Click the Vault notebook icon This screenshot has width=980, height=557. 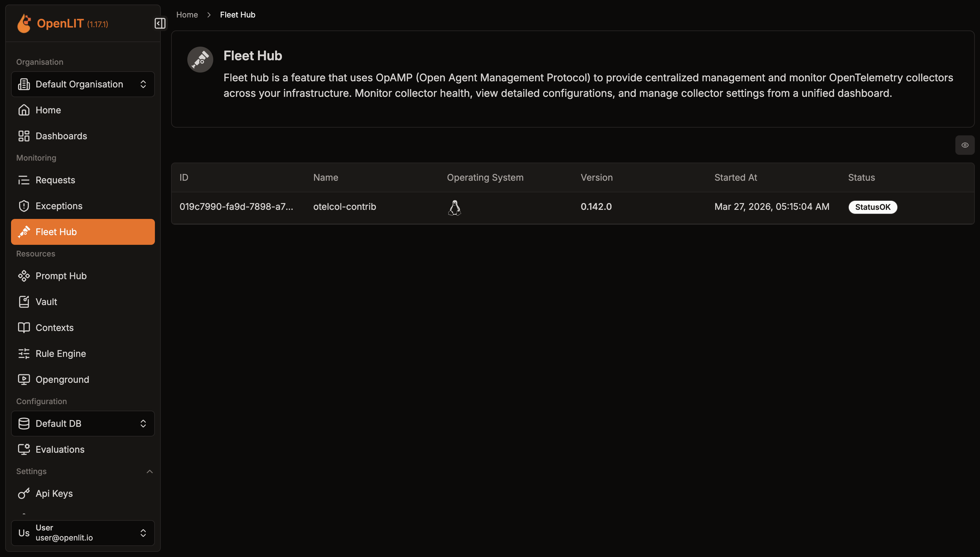[x=24, y=302]
